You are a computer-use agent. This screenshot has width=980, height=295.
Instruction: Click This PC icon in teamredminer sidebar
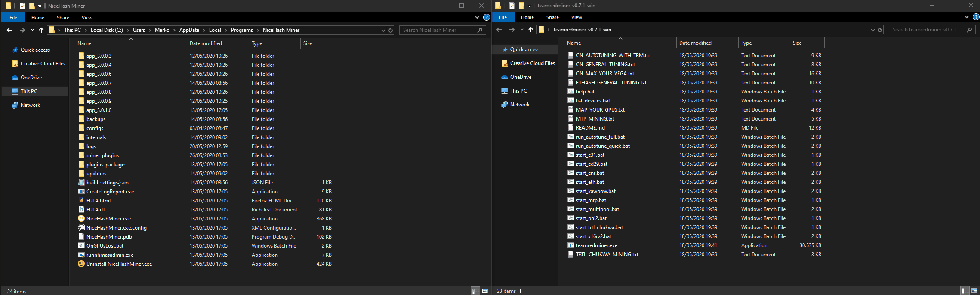click(x=505, y=91)
